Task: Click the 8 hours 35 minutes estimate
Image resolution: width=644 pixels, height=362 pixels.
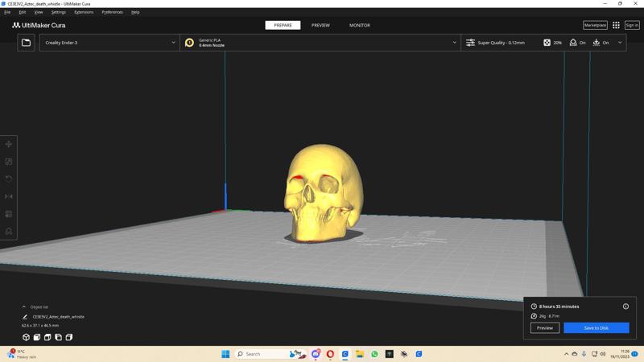Action: click(559, 306)
